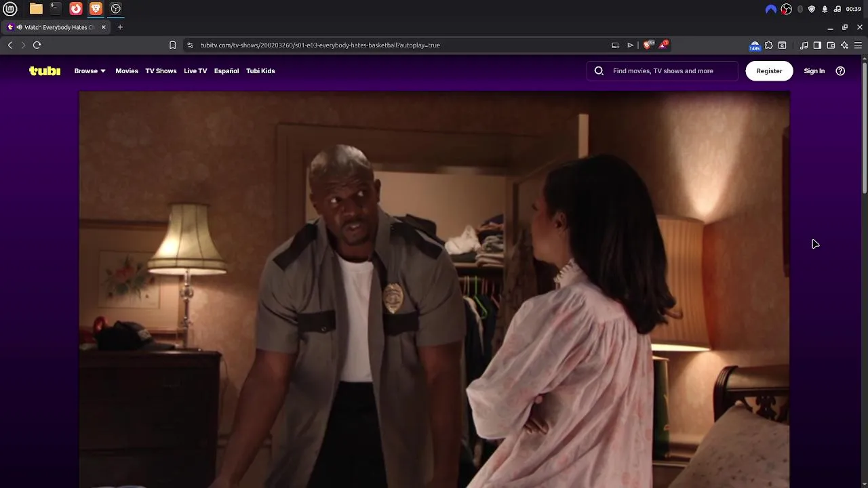
Task: Open the Movies section
Action: point(127,70)
